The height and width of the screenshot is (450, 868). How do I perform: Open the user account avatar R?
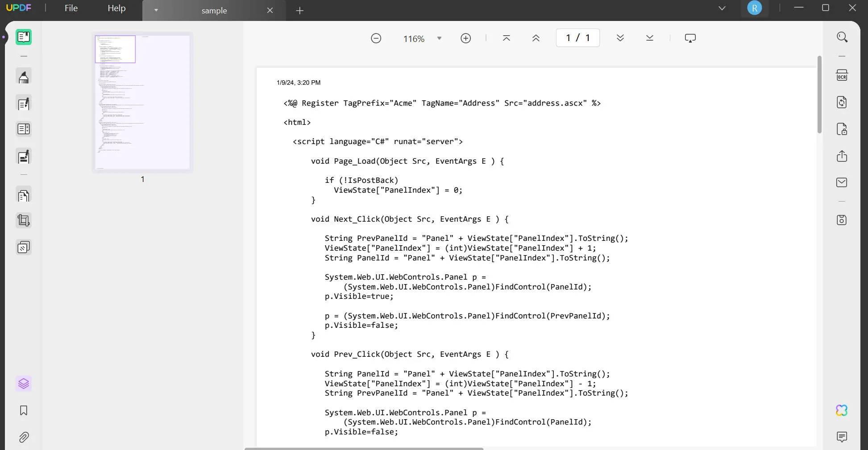pos(755,8)
